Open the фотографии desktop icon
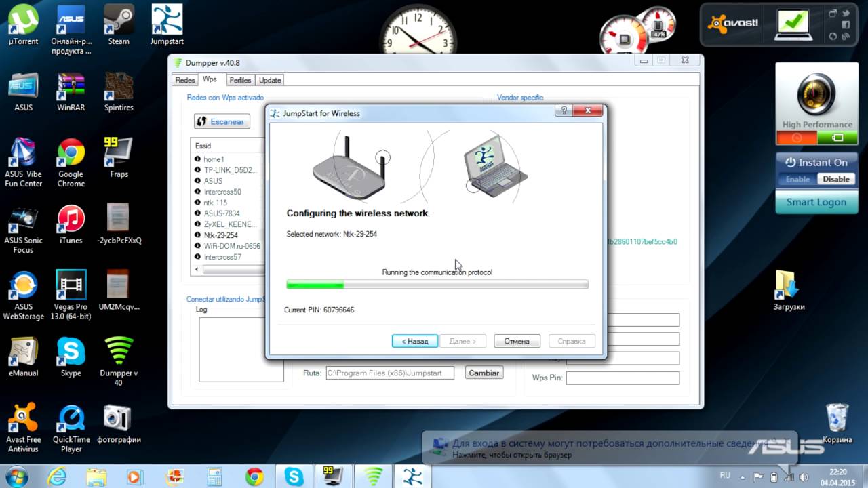 119,424
